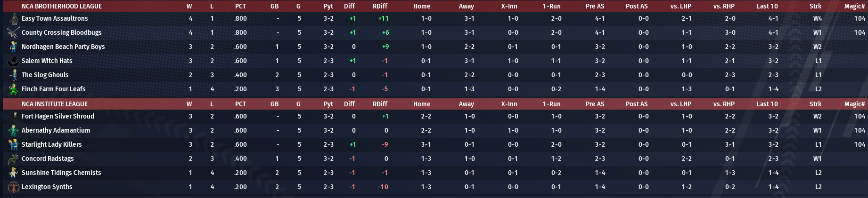The height and width of the screenshot is (198, 868).
Task: Sort Brotherhood League by PCT column header
Action: [x=240, y=7]
